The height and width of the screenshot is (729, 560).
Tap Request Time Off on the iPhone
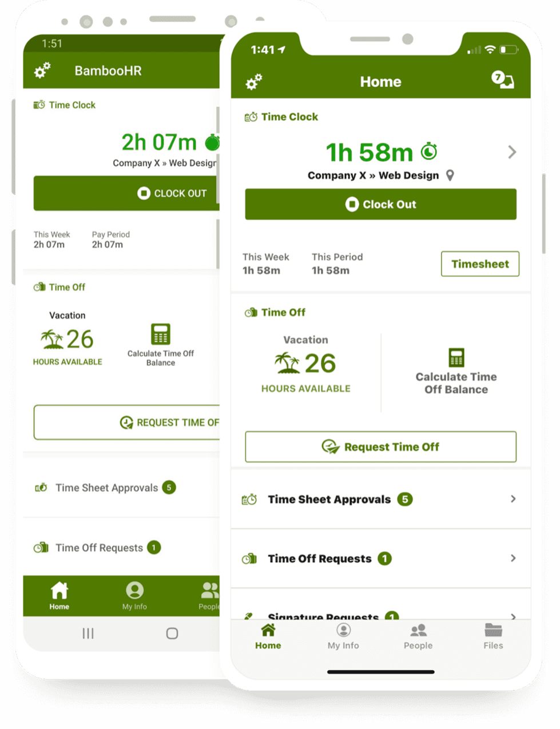[381, 447]
